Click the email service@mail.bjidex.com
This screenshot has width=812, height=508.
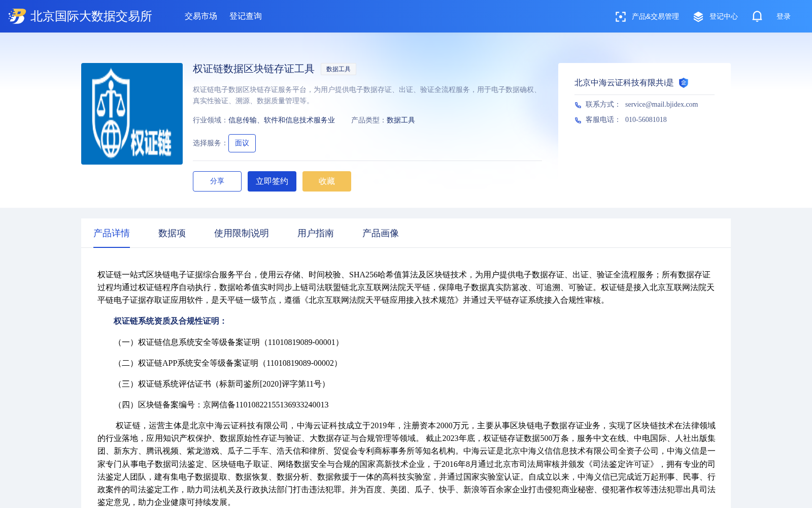661,105
